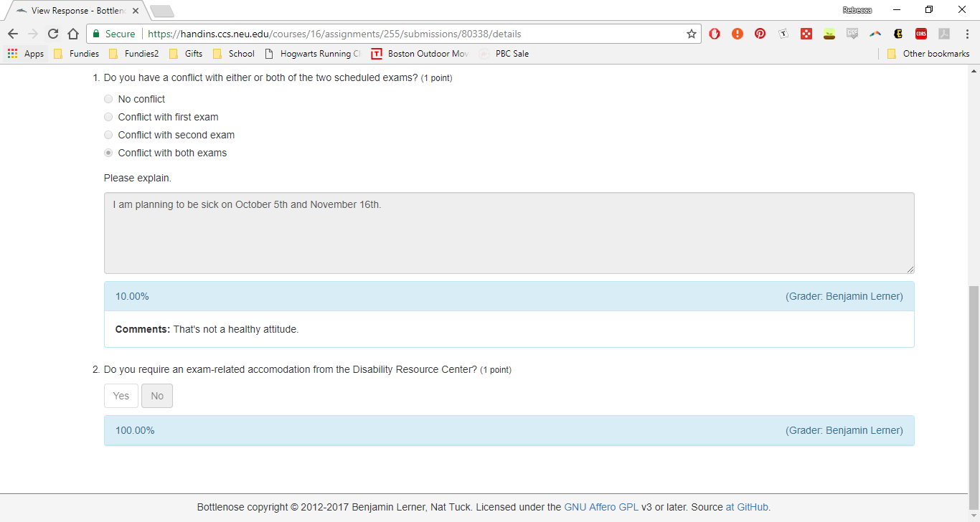Navigate back to the previous page
Screen dimensions: 980x522
(13, 34)
